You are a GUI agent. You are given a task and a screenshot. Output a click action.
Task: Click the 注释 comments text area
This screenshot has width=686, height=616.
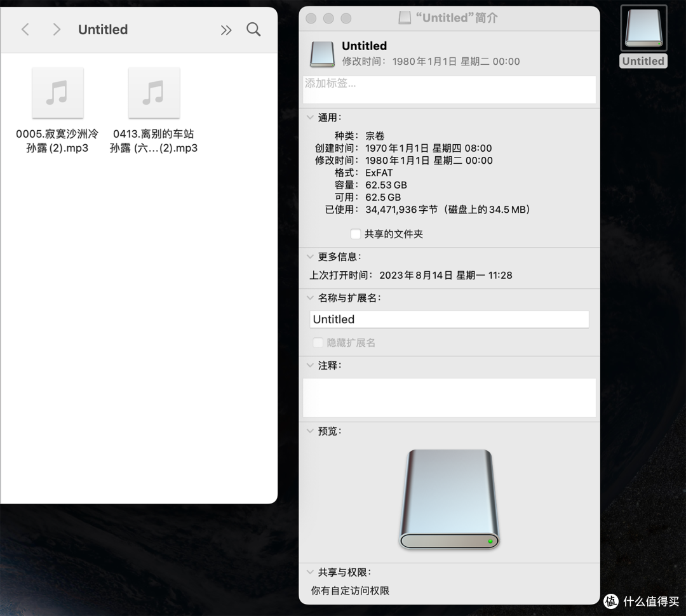(449, 398)
